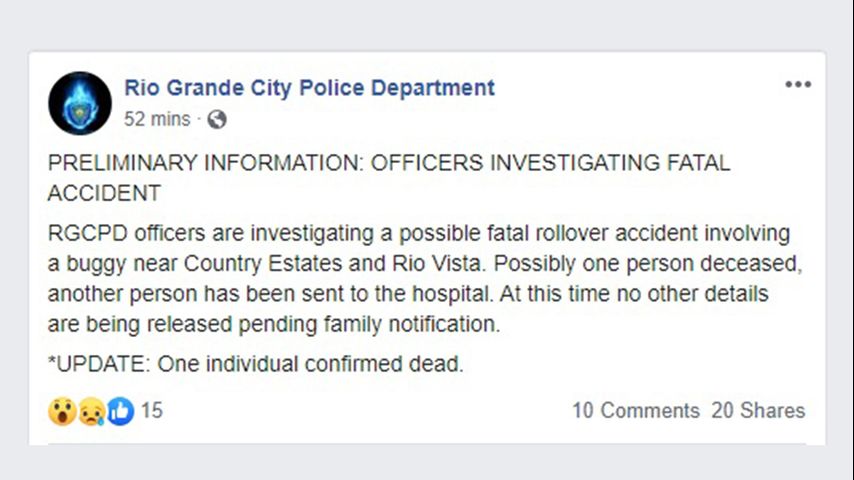Click the UPDATE confirmed dead line
The width and height of the screenshot is (854, 480).
pos(255,365)
